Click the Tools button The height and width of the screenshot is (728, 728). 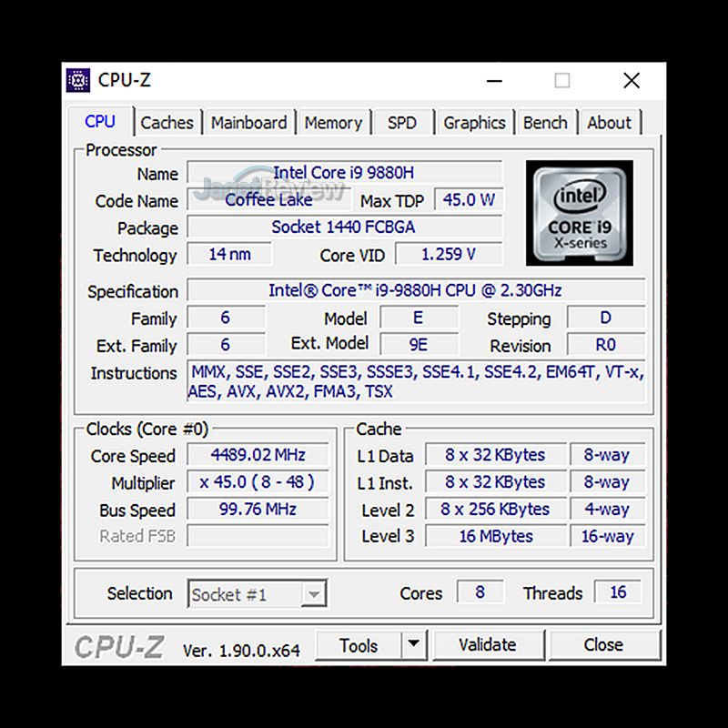(359, 645)
